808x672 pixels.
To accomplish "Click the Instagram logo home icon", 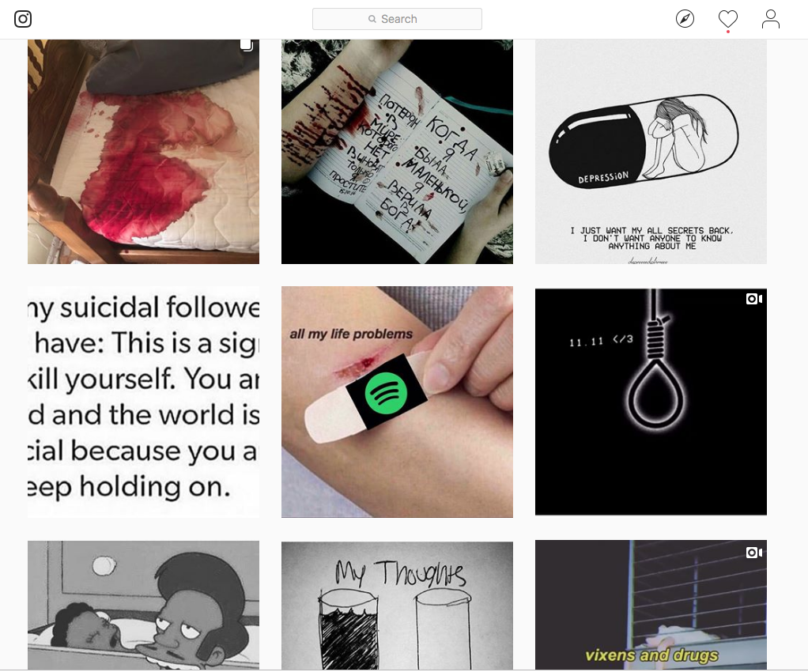I will click(x=23, y=19).
